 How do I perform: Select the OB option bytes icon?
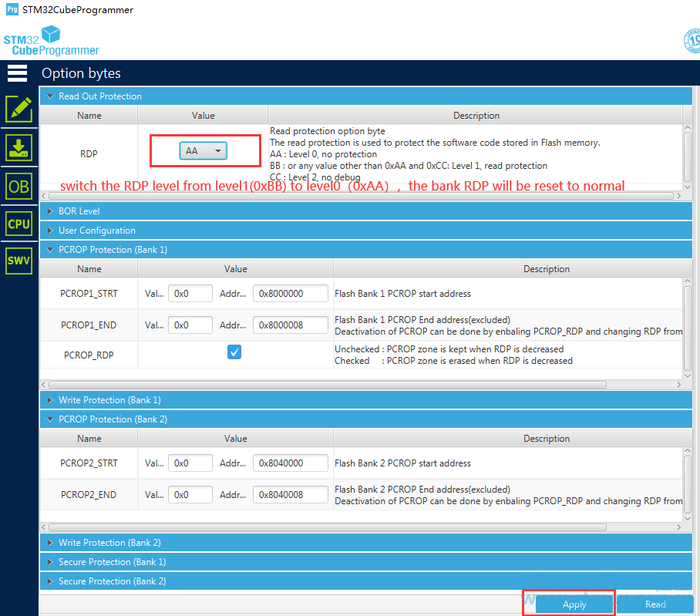(x=19, y=187)
